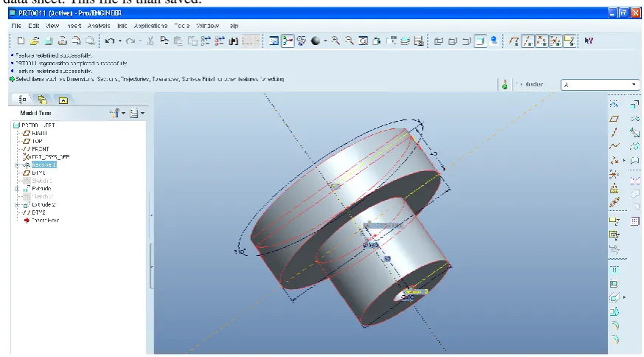Open the redo history dropdown arrow
The height and width of the screenshot is (357, 644).
[140, 41]
